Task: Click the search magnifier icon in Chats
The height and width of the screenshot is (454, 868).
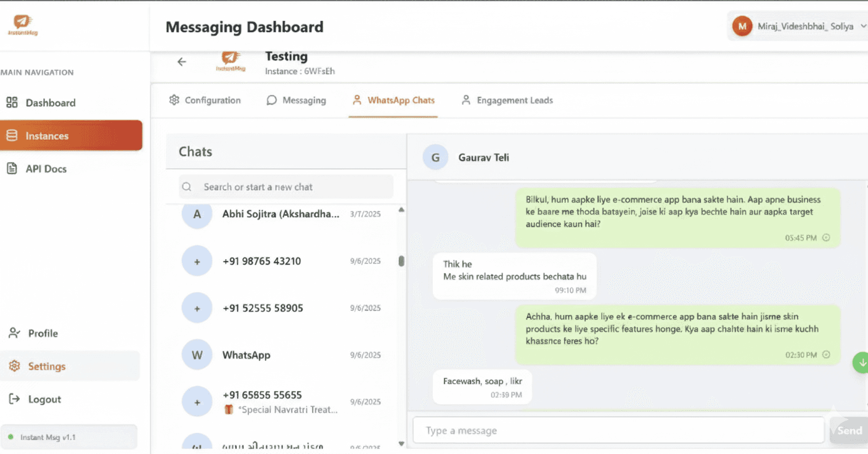Action: [x=187, y=187]
